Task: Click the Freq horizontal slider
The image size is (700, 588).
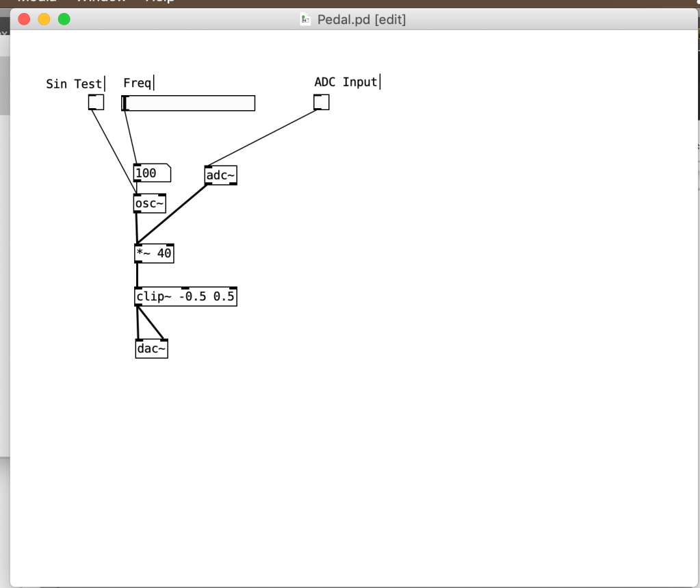Action: [x=188, y=103]
